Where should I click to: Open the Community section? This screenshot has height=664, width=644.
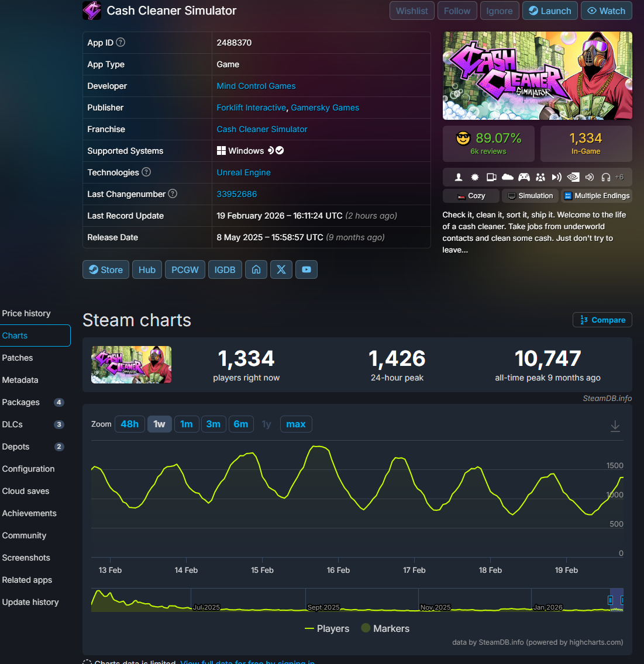24,535
